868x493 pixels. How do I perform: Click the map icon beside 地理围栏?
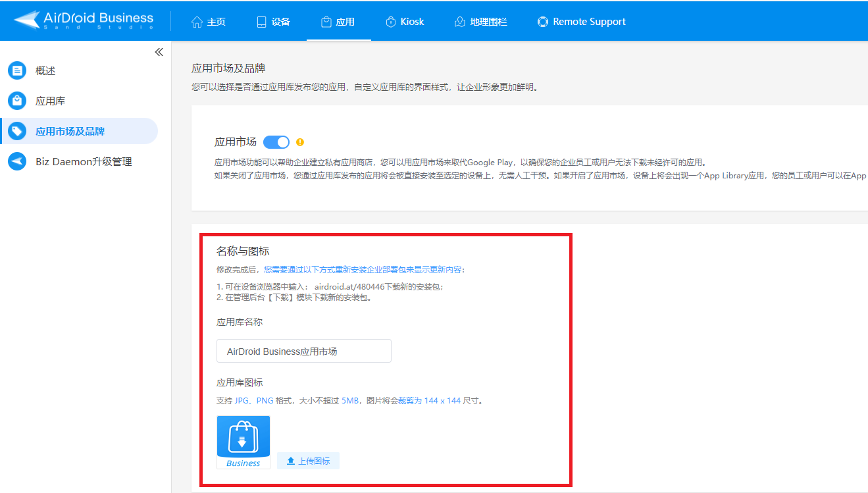[x=460, y=22]
